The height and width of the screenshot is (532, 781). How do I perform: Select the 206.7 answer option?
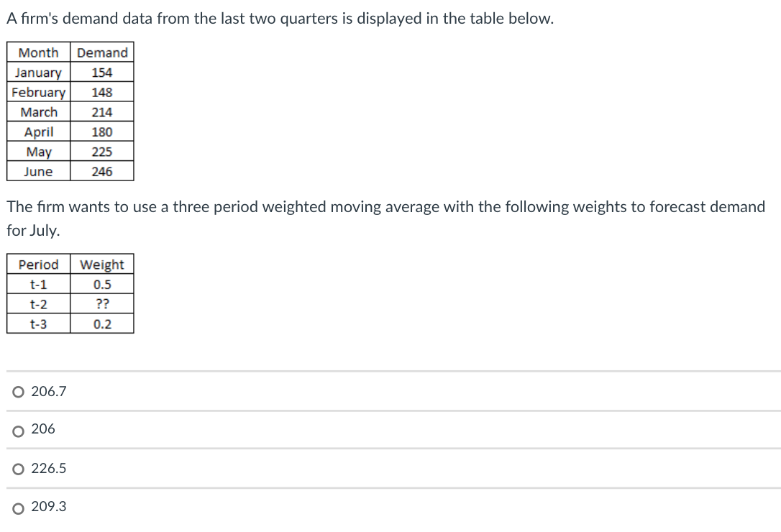coord(17,391)
